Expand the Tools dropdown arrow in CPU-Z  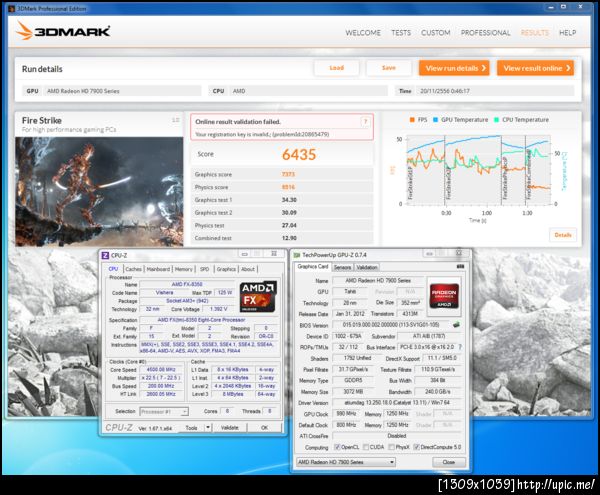point(208,427)
